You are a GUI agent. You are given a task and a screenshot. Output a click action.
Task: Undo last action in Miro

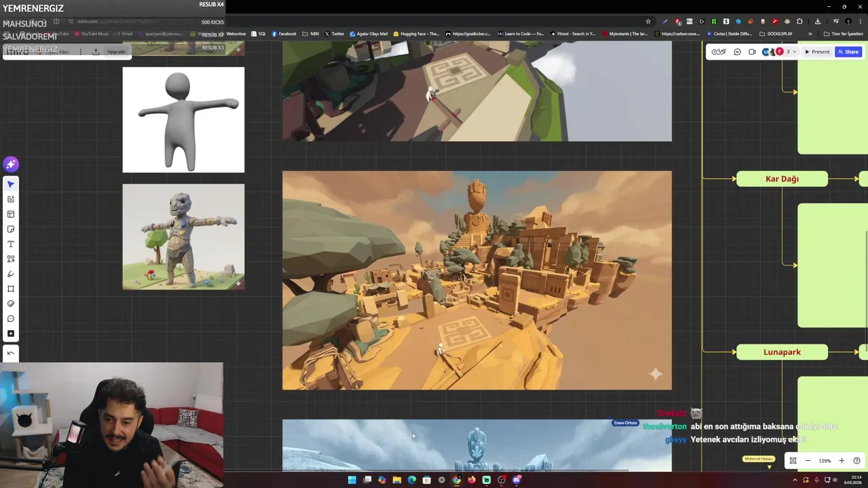point(10,353)
